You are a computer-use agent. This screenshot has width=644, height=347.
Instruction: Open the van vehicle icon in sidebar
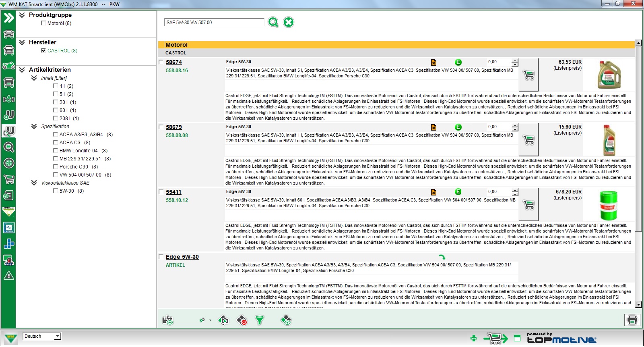point(9,50)
